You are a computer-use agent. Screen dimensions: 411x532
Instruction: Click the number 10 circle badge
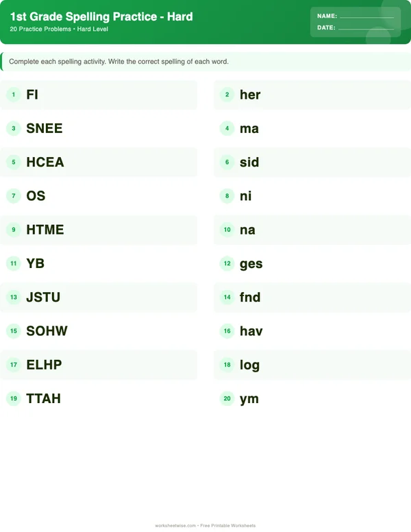click(x=227, y=230)
